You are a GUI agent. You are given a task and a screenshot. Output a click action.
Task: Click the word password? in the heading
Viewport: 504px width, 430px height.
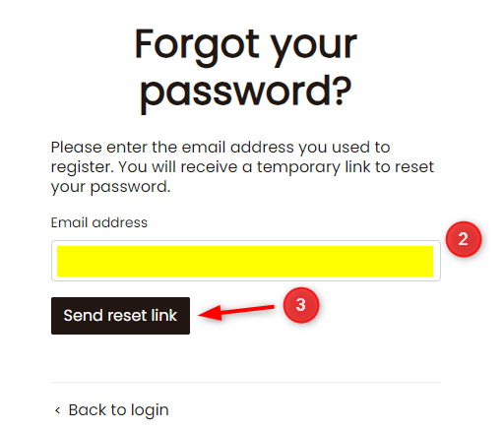pos(246,92)
